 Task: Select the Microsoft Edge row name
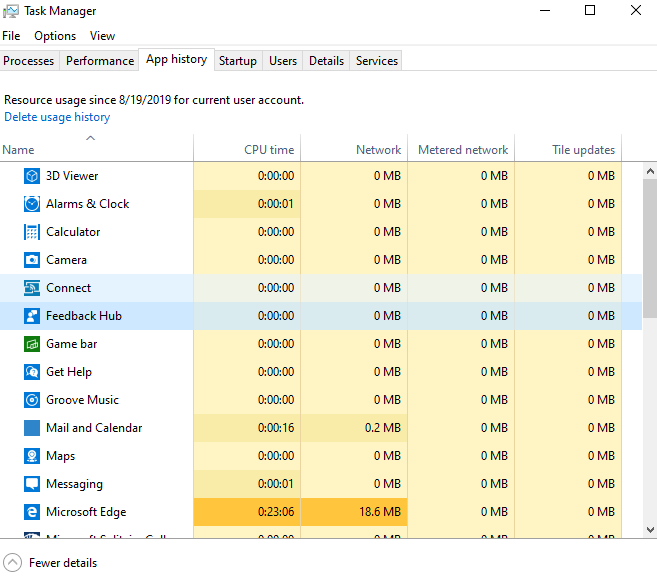coord(86,512)
